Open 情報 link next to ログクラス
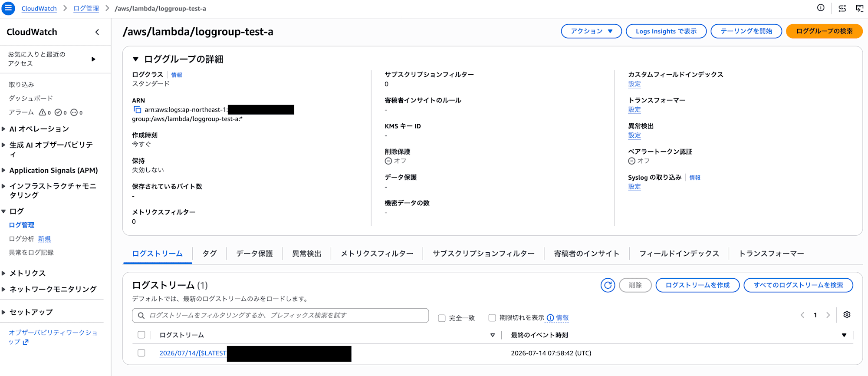This screenshot has height=376, width=868. 177,75
